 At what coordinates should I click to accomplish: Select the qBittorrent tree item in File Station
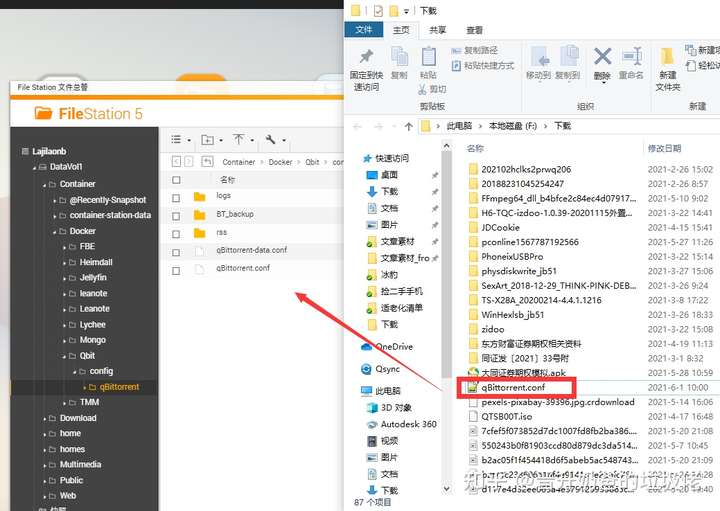click(119, 387)
